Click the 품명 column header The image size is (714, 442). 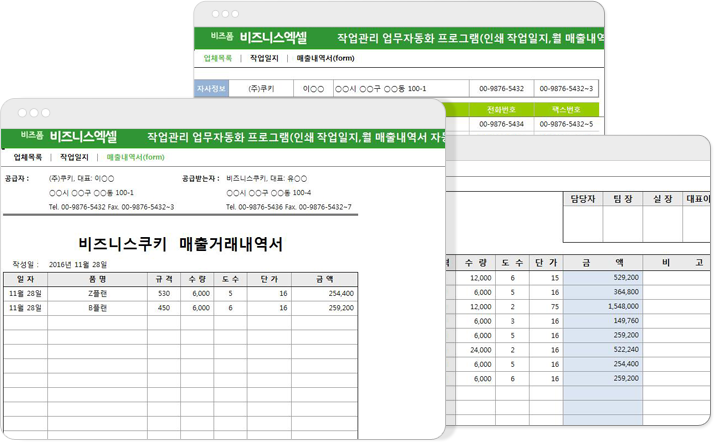pyautogui.click(x=97, y=279)
